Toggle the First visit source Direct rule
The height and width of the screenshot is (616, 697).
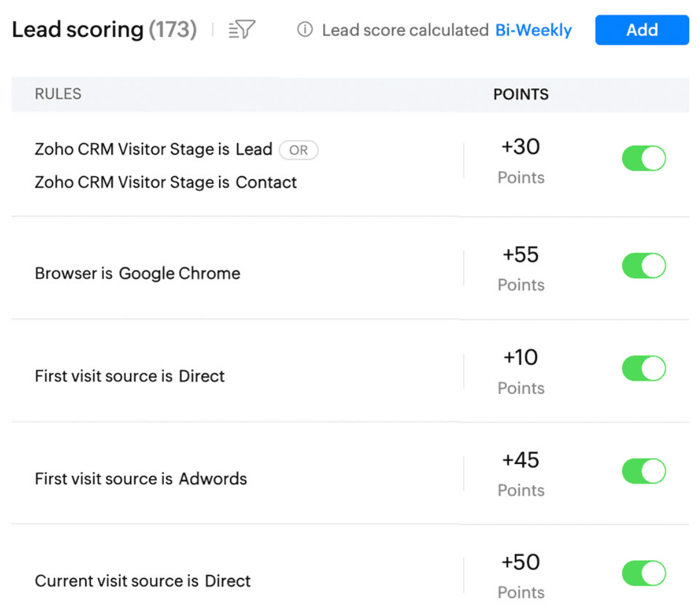(644, 369)
